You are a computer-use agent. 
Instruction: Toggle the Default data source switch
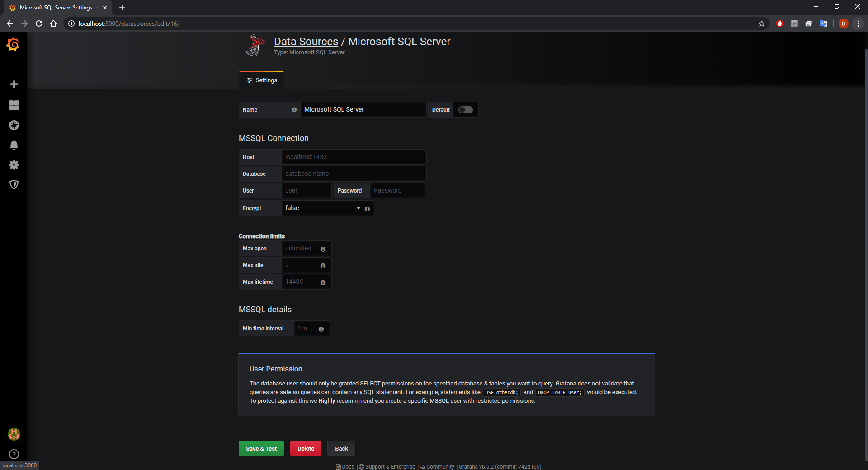465,110
